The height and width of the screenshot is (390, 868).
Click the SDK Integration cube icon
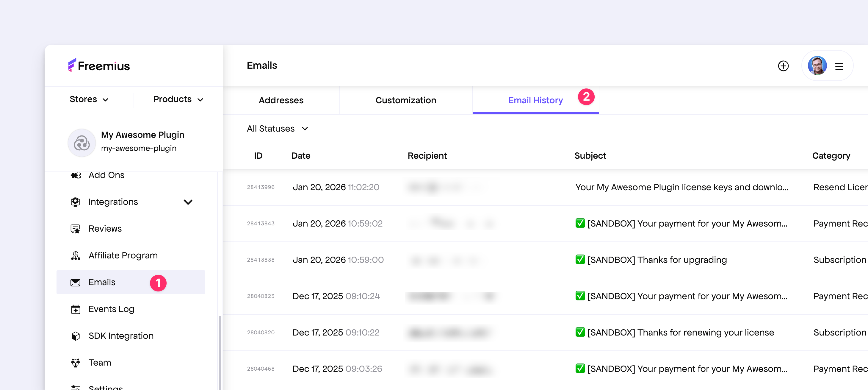coord(76,336)
